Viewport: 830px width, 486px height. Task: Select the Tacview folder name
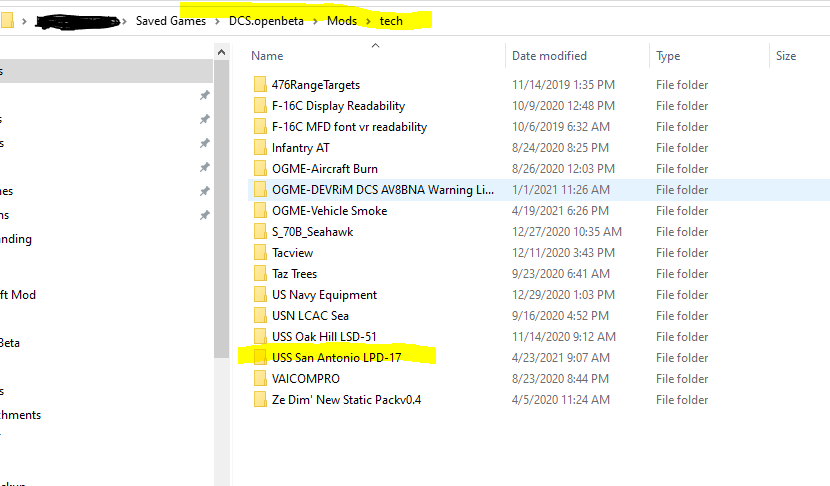click(293, 253)
